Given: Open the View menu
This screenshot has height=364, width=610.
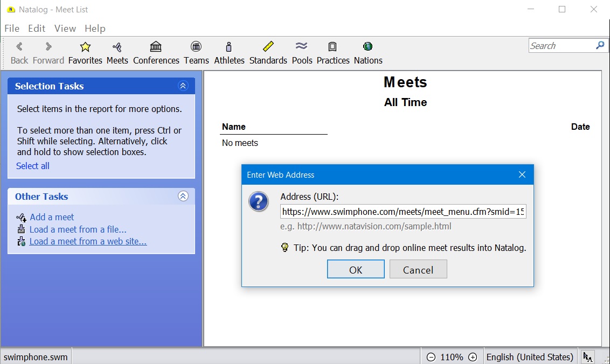Looking at the screenshot, I should (65, 29).
